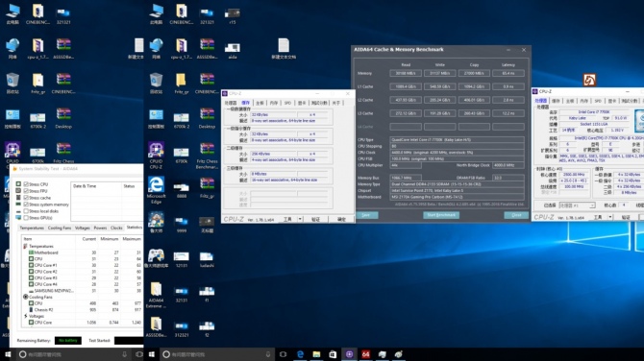This screenshot has height=361, width=644.
Task: Select the Motherboard temperature row
Action: pyautogui.click(x=82, y=253)
